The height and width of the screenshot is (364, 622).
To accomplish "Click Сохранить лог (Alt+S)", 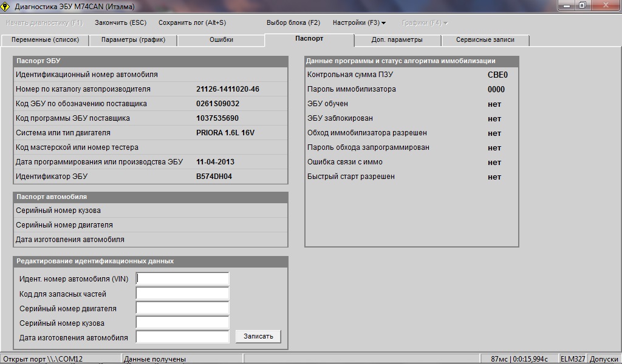I will (x=192, y=22).
